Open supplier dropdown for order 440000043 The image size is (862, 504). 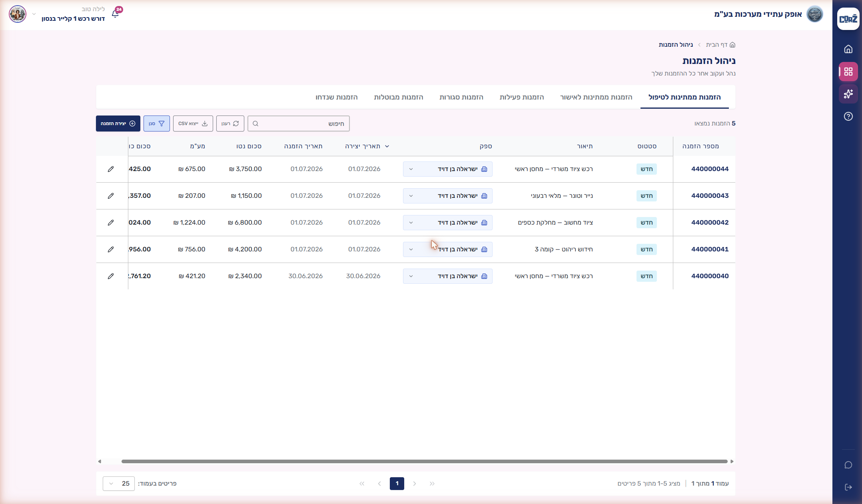click(447, 196)
